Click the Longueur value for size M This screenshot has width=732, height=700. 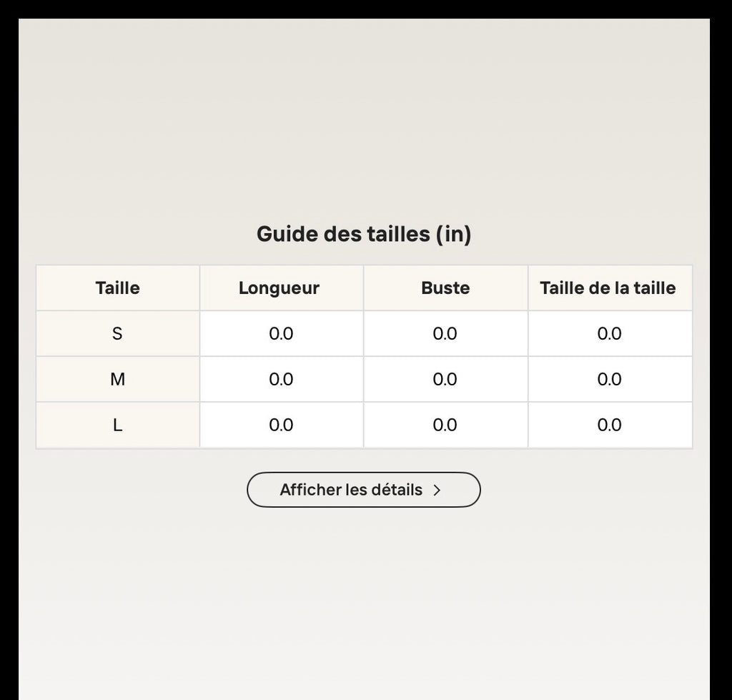pos(282,379)
